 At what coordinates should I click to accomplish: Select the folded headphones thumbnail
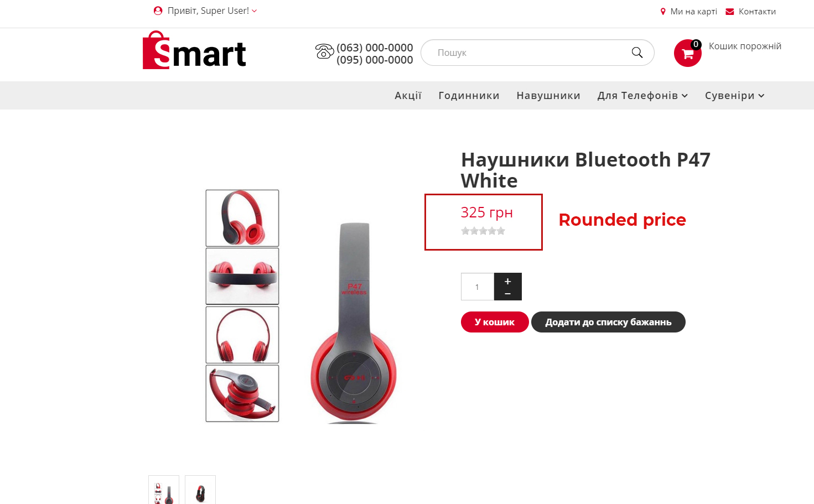242,393
